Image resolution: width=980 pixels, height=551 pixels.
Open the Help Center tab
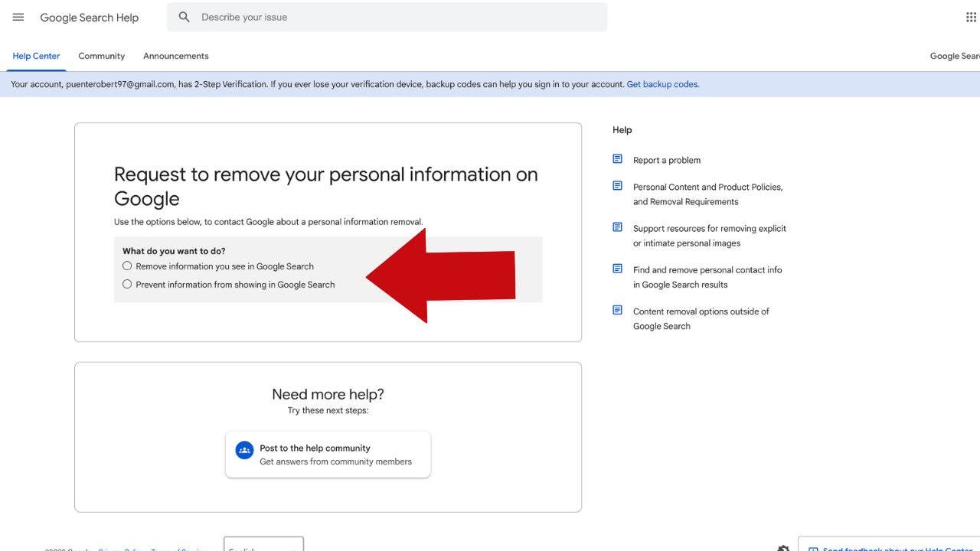36,55
